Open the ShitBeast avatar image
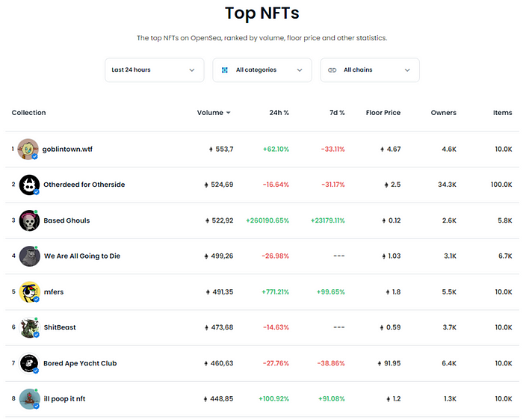Viewport: 523px width, 420px height. 29,327
